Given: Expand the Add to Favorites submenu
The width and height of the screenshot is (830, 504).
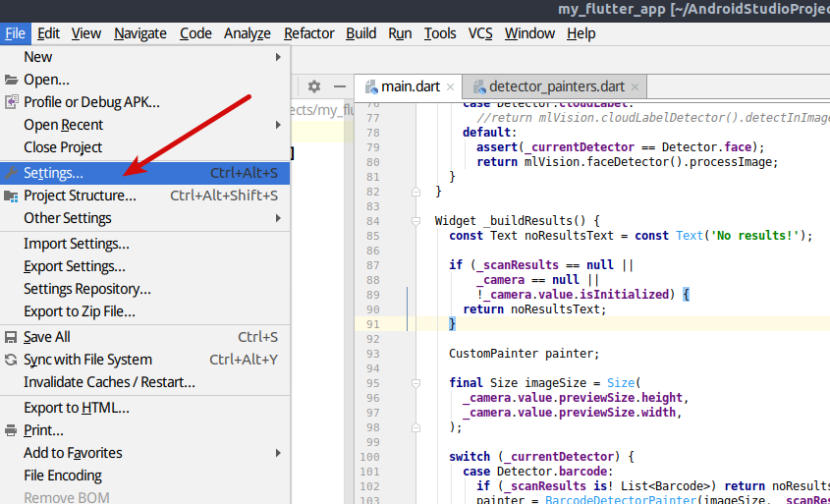Looking at the screenshot, I should 145,453.
